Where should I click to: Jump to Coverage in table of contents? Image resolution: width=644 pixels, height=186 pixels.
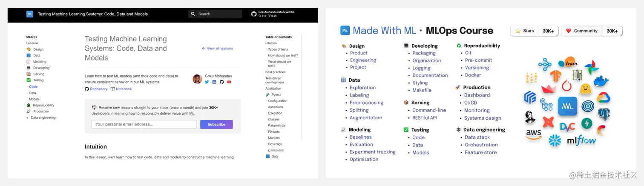(275, 144)
